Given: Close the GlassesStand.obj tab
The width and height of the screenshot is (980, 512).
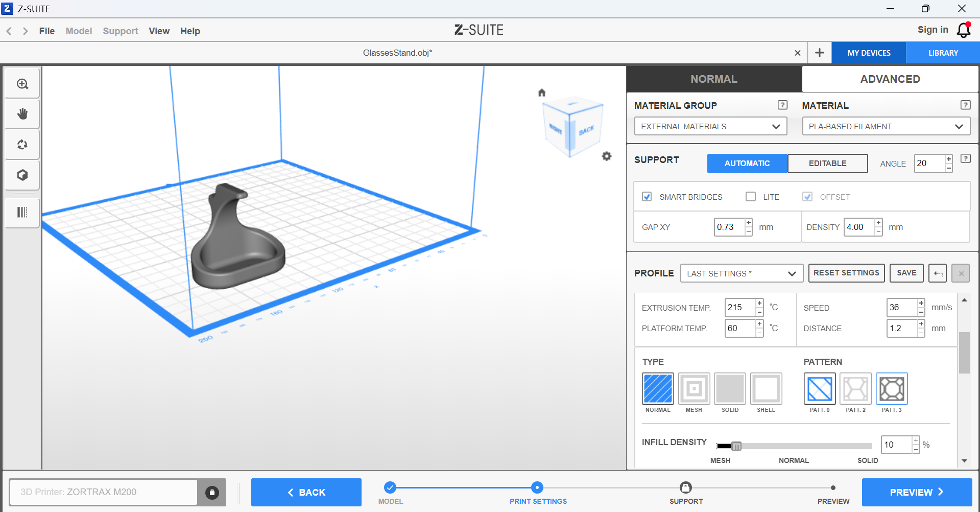Looking at the screenshot, I should 798,53.
